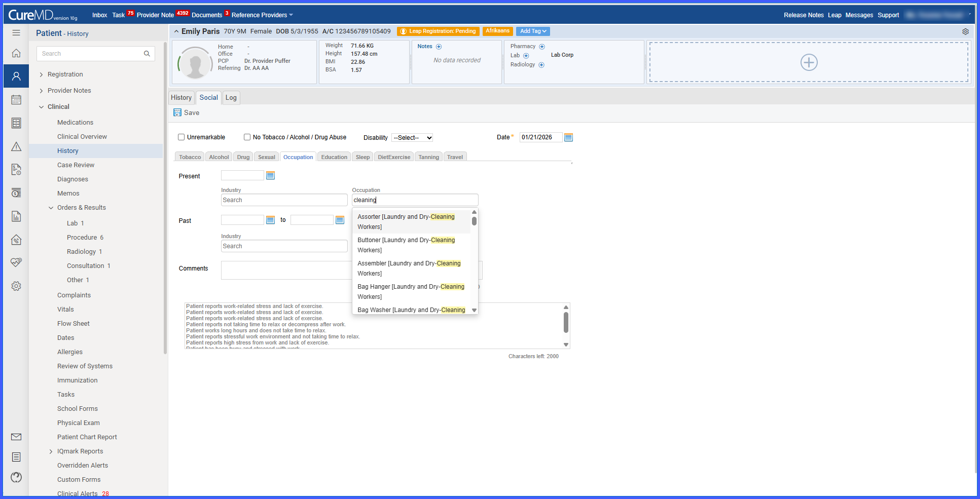Click the Save disk icon
This screenshot has width=980, height=499.
[177, 112]
